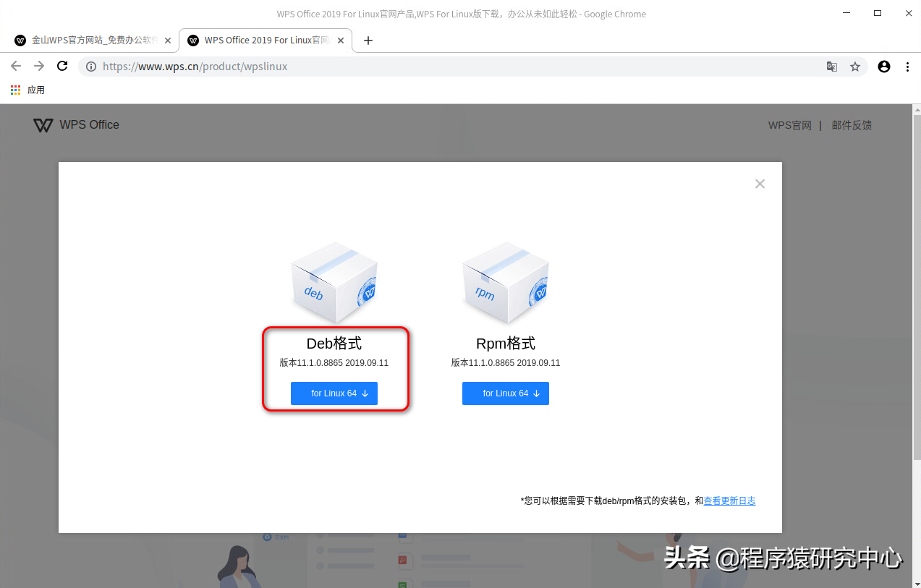Open the Chrome profile account icon
This screenshot has height=588, width=921.
tap(884, 67)
